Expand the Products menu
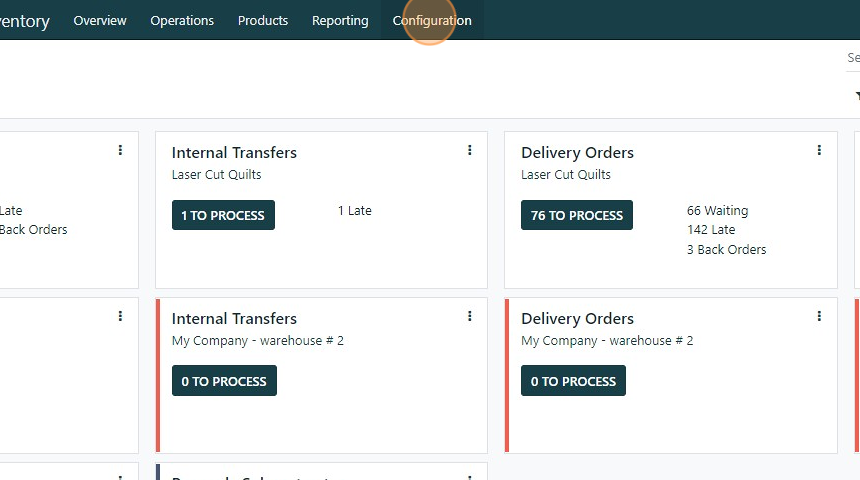 [263, 20]
